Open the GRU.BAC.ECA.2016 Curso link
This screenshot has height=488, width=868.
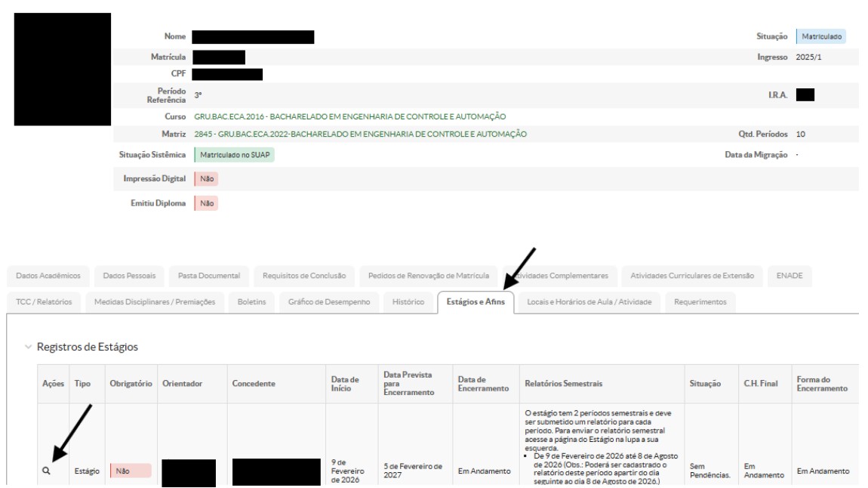[349, 116]
